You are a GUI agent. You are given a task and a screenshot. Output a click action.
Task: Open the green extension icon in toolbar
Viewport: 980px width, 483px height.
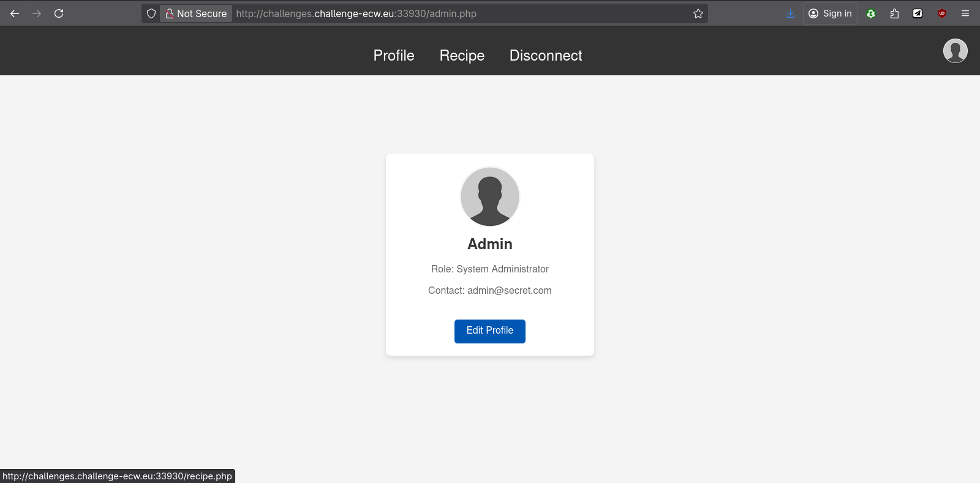click(871, 13)
